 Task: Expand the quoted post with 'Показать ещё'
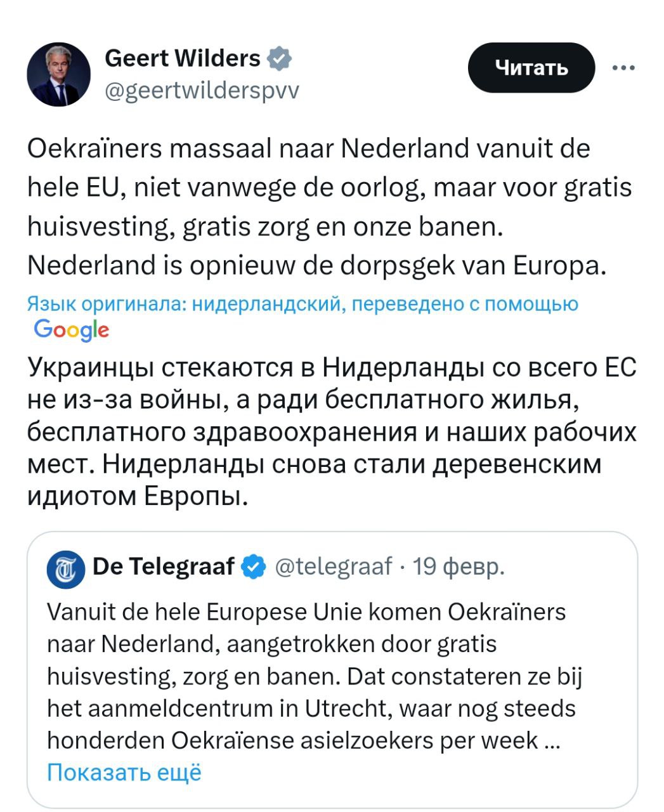(x=124, y=773)
